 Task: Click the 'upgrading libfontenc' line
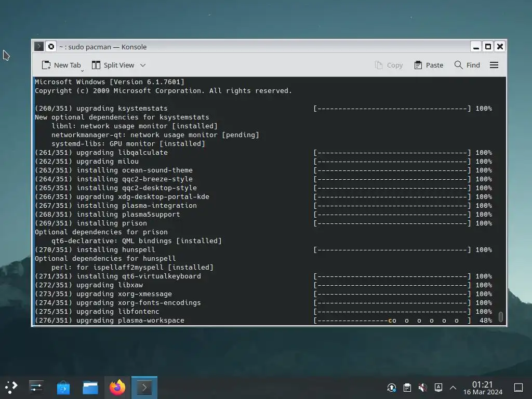tap(97, 311)
